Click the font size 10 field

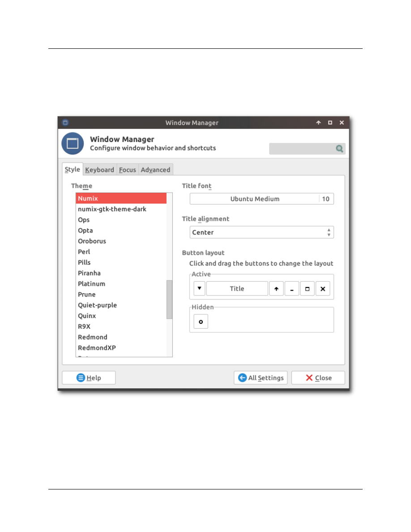326,199
